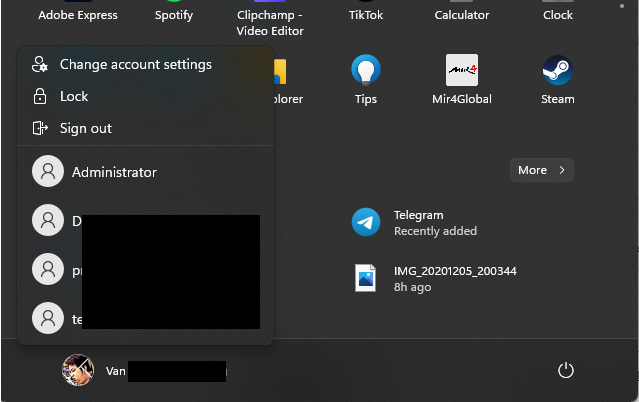Click the power button icon

coord(565,371)
